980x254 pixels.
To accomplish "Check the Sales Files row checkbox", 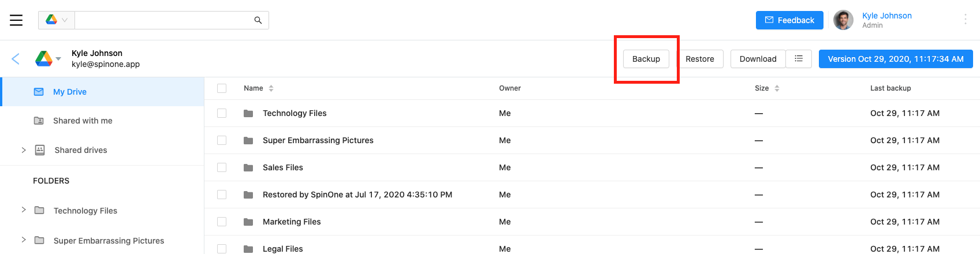I will [x=222, y=167].
